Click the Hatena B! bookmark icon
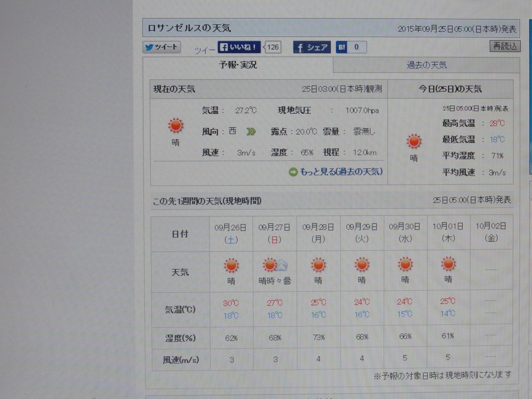 [x=342, y=47]
